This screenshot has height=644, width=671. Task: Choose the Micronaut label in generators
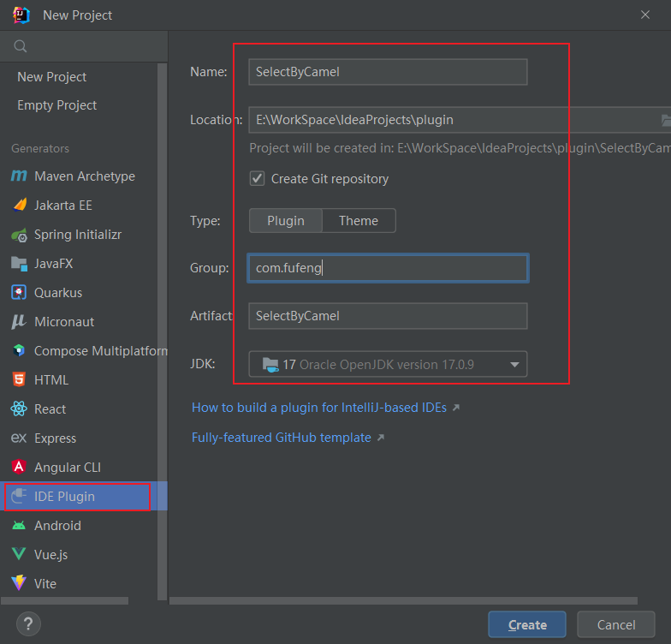point(64,322)
